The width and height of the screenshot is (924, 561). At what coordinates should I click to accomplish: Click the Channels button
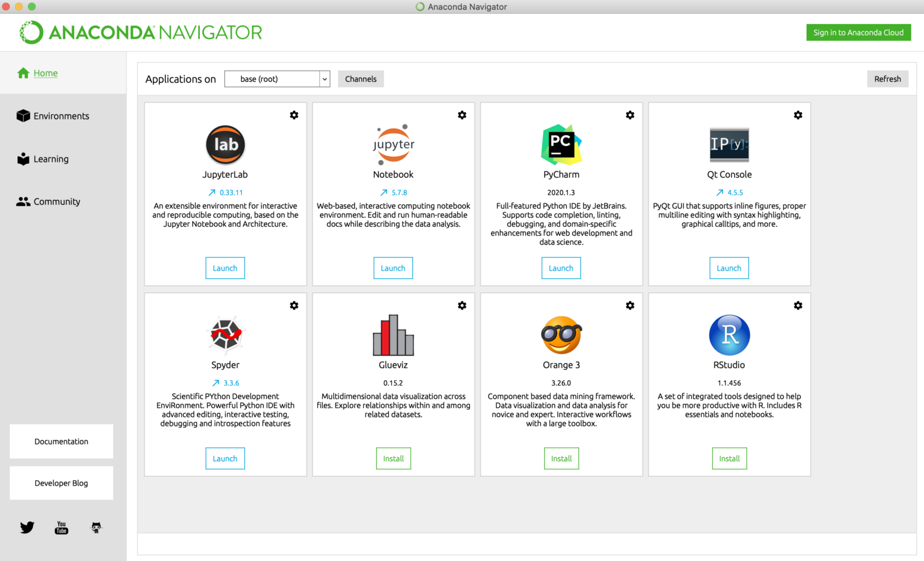pos(361,79)
